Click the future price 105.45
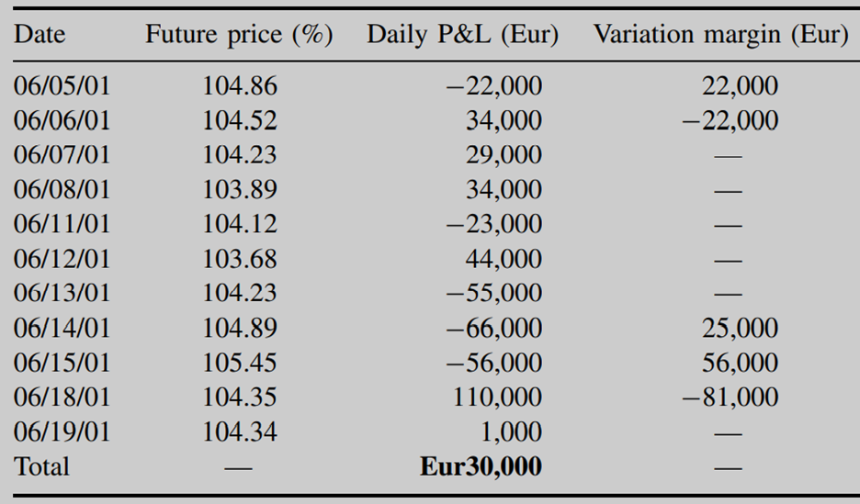The height and width of the screenshot is (504, 860). (239, 363)
